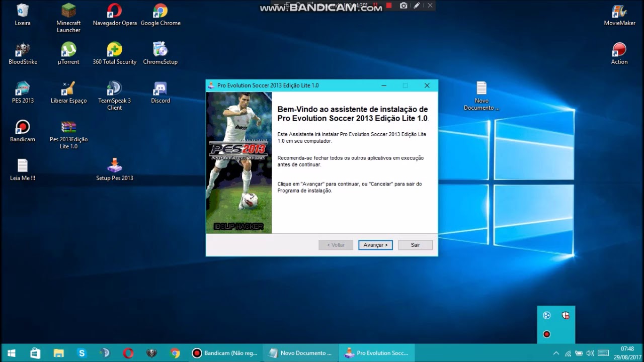Select the Liberar Espaço desktop icon
The width and height of the screenshot is (644, 362).
tap(68, 92)
